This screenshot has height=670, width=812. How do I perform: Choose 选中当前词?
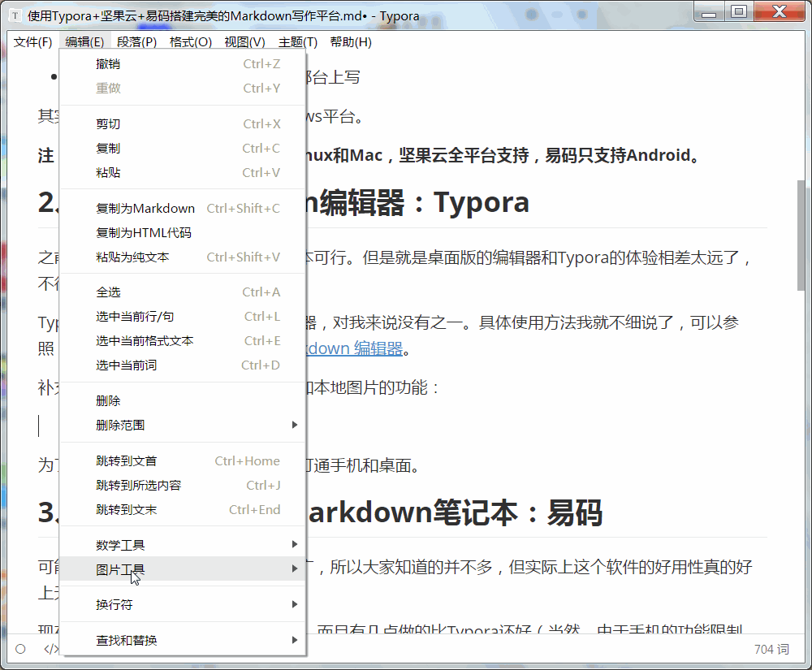(x=183, y=365)
